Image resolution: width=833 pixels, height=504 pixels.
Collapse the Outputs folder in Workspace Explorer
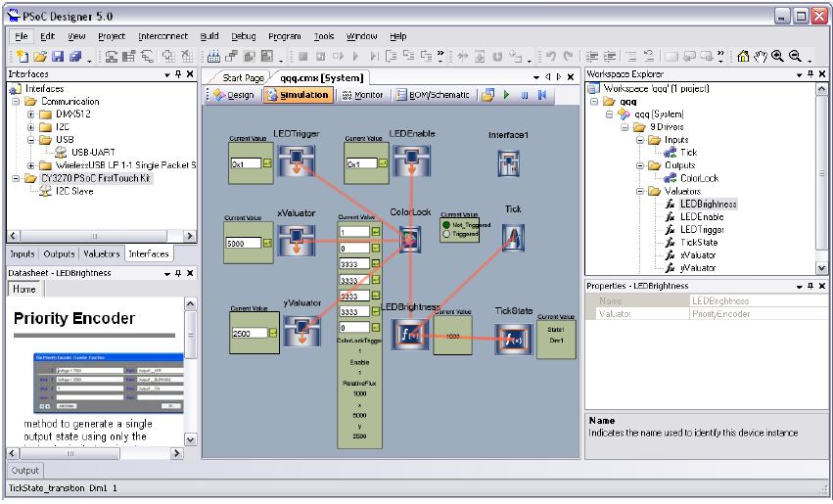point(639,165)
